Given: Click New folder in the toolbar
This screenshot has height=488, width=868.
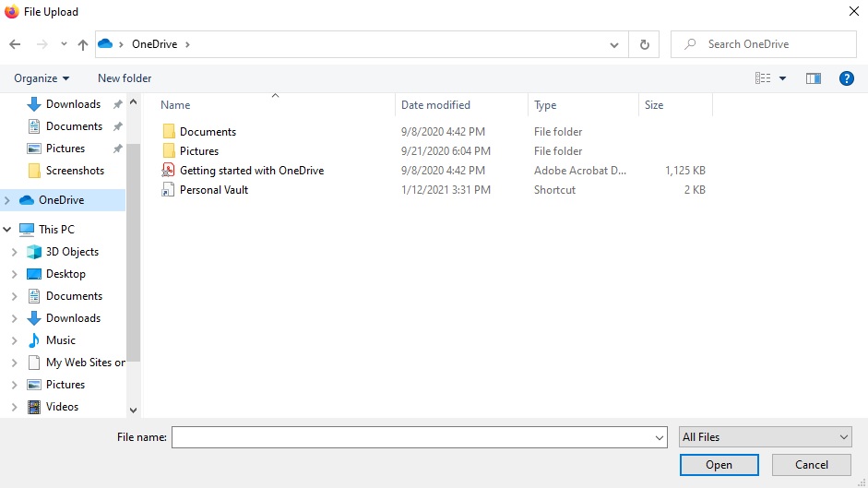Looking at the screenshot, I should point(125,78).
